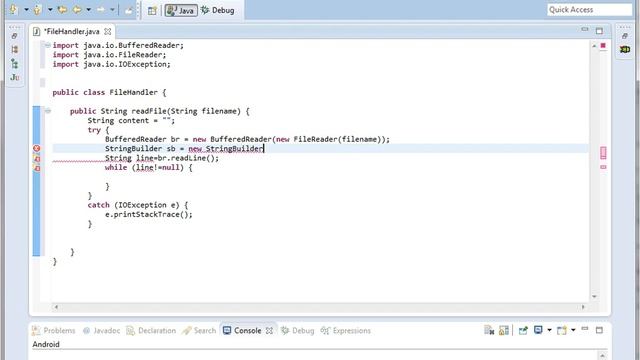640x360 pixels.
Task: Click the 'catch (IOException e) {' line
Action: 138,205
